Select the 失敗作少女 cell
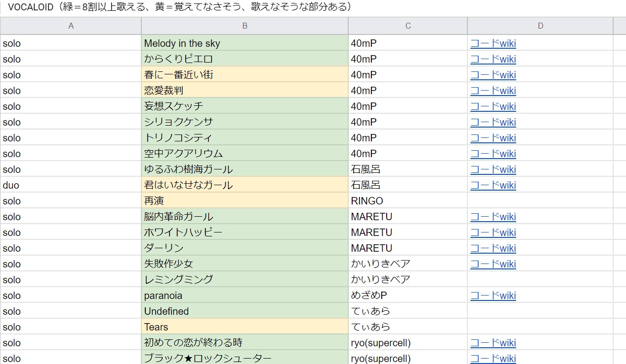The width and height of the screenshot is (626, 364). 245,264
